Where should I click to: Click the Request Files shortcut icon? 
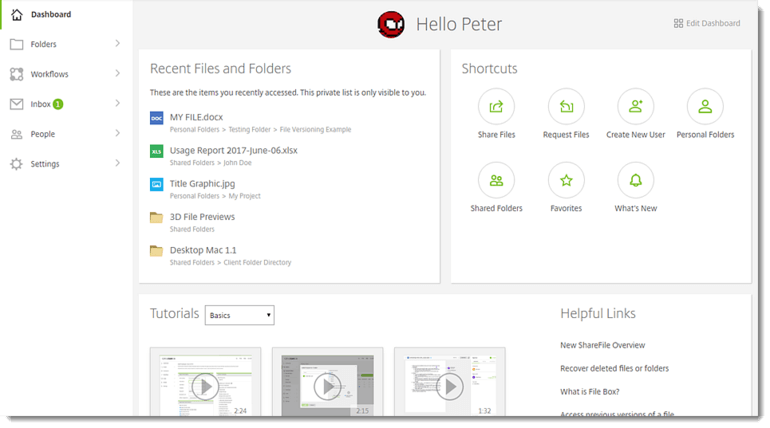(x=566, y=107)
